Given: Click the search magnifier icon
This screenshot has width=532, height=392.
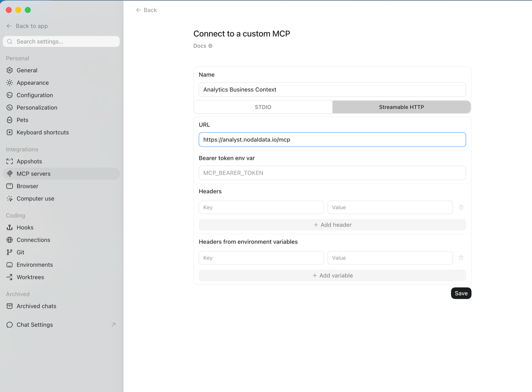Looking at the screenshot, I should [x=10, y=42].
